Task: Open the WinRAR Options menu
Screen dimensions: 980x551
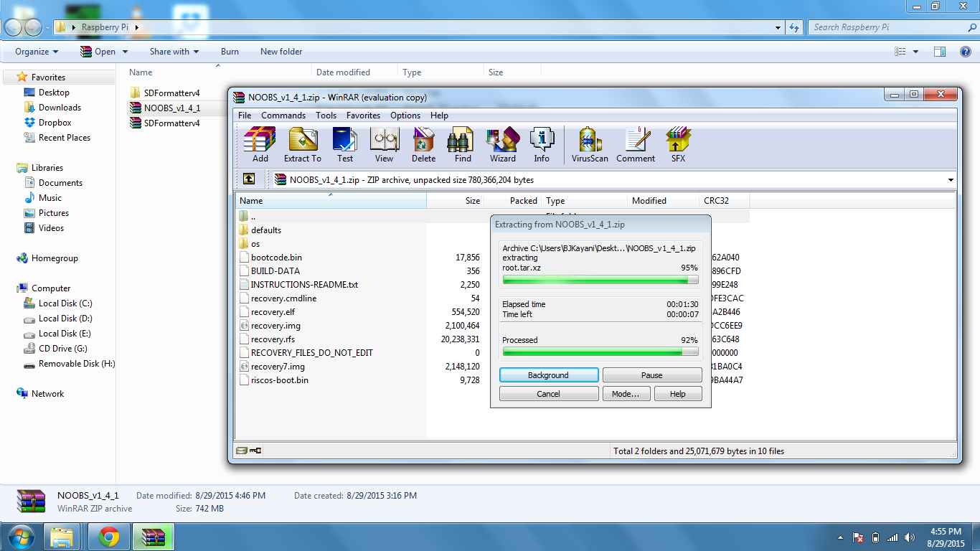Action: click(405, 116)
